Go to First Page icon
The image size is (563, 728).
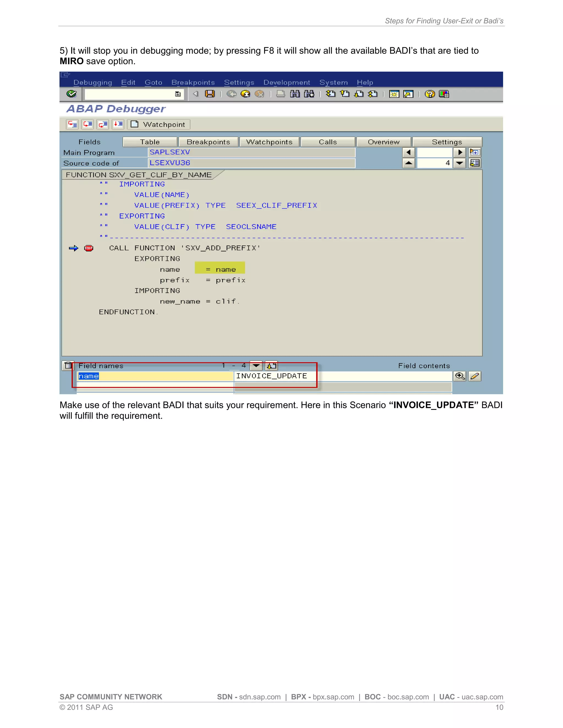coord(330,94)
